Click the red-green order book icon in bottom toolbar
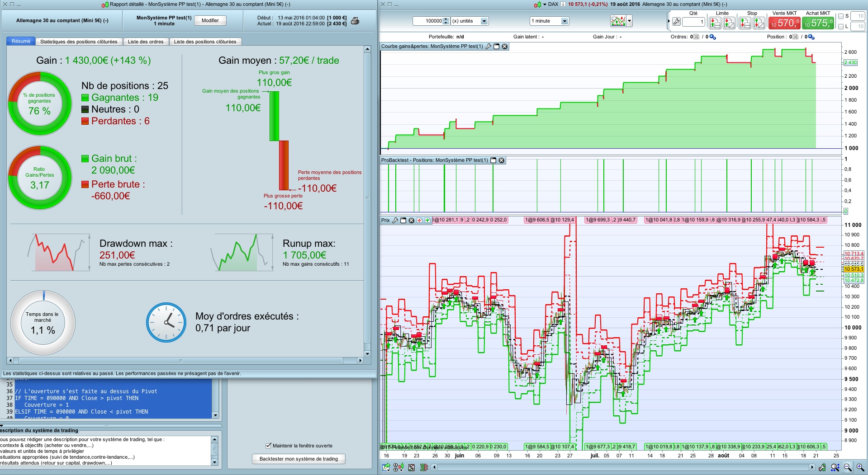The height and width of the screenshot is (475, 868). click(x=424, y=467)
